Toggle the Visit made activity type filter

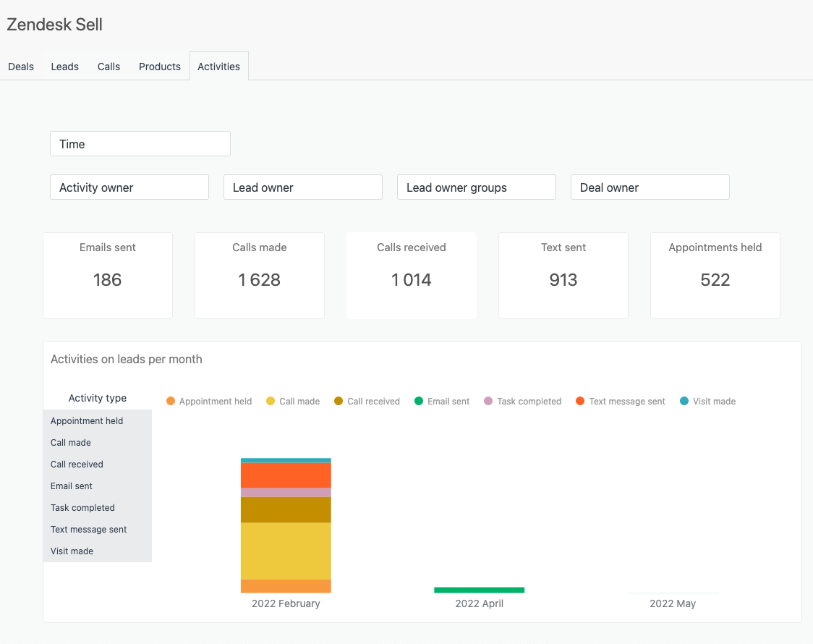[72, 551]
